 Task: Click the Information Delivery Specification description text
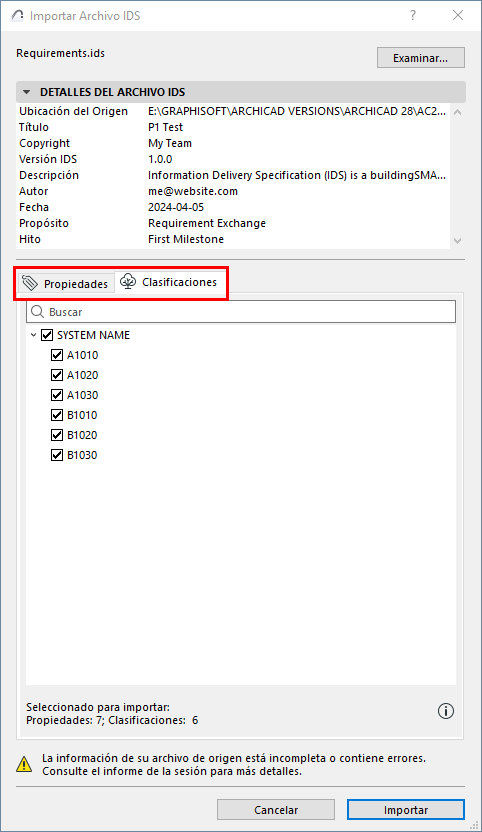click(297, 175)
